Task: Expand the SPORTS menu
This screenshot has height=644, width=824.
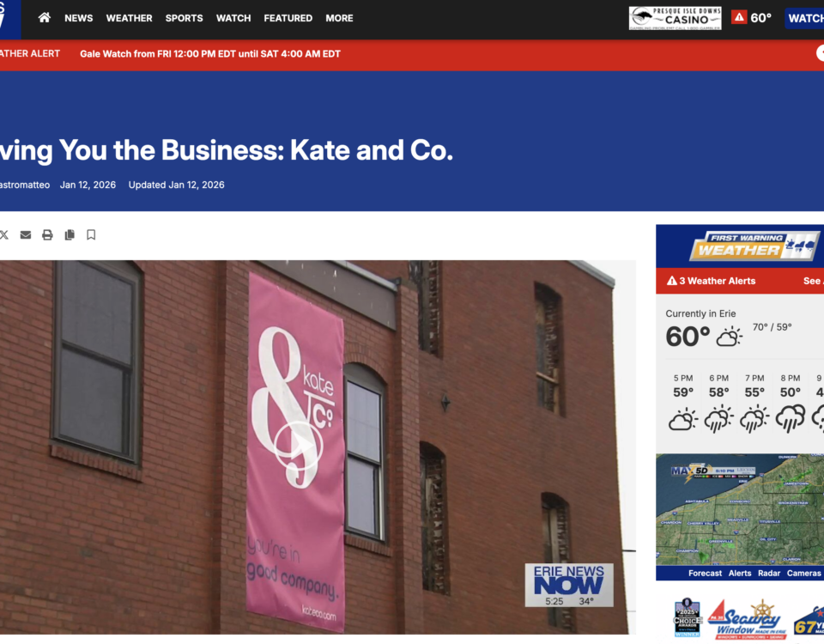Action: coord(184,18)
